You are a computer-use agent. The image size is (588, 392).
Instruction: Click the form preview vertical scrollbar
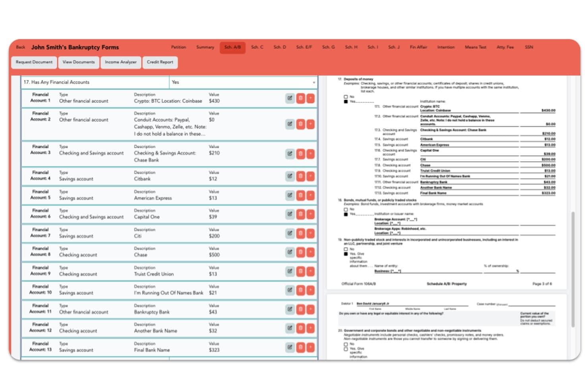click(x=573, y=269)
